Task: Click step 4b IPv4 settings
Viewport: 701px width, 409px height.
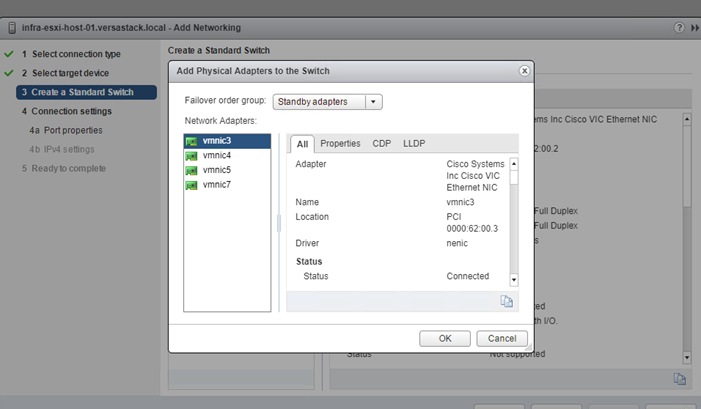Action: [x=62, y=149]
